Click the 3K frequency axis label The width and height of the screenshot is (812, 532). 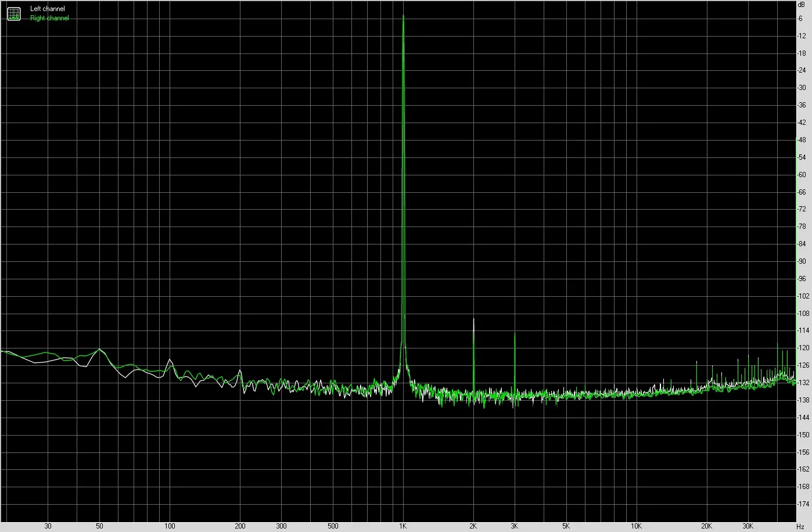pyautogui.click(x=514, y=527)
